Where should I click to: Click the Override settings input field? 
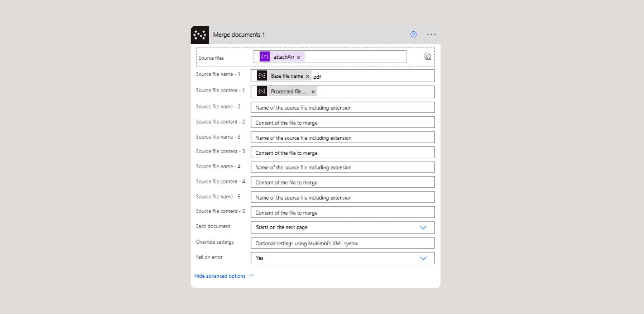click(343, 243)
